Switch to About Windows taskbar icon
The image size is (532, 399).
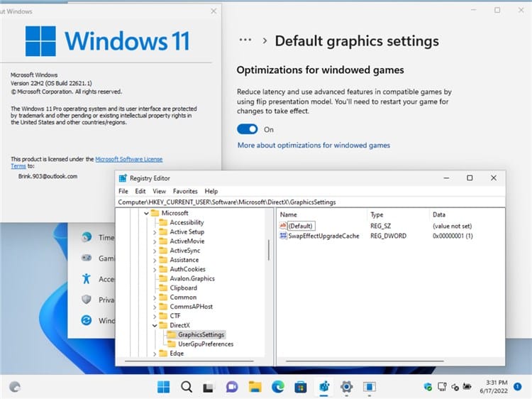coord(369,387)
